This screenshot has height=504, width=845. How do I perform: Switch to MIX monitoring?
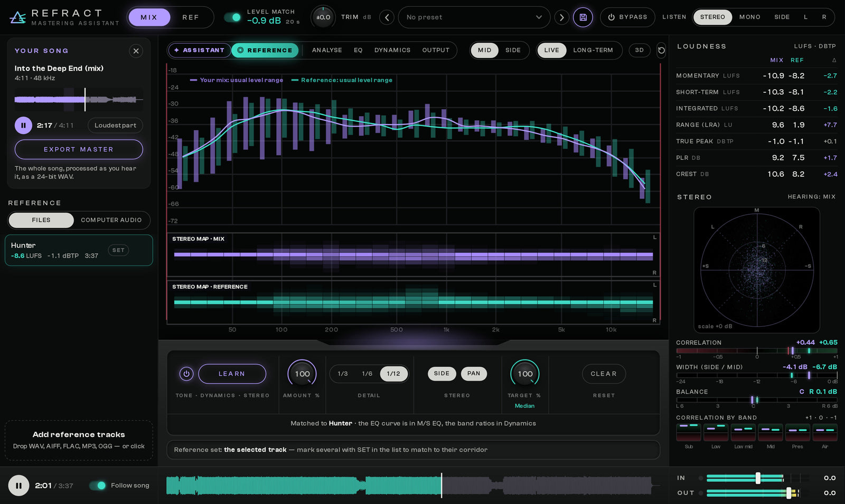(149, 17)
